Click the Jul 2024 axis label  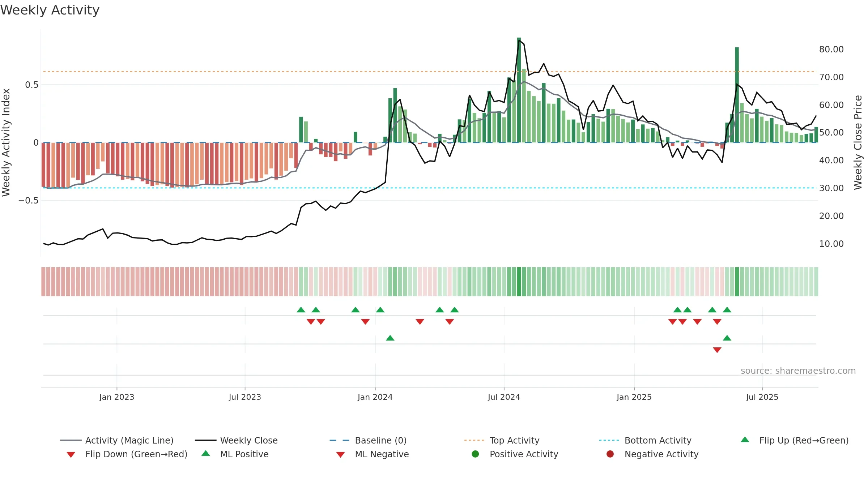[504, 397]
